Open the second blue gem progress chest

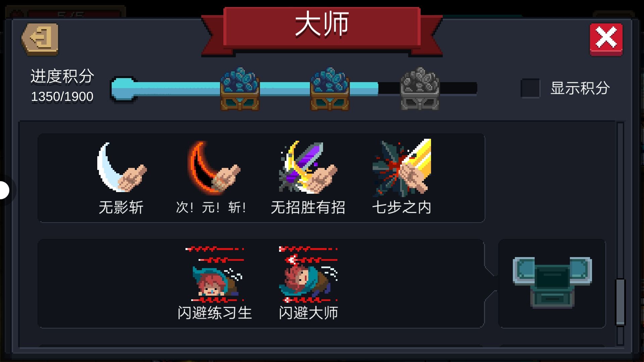pyautogui.click(x=330, y=89)
